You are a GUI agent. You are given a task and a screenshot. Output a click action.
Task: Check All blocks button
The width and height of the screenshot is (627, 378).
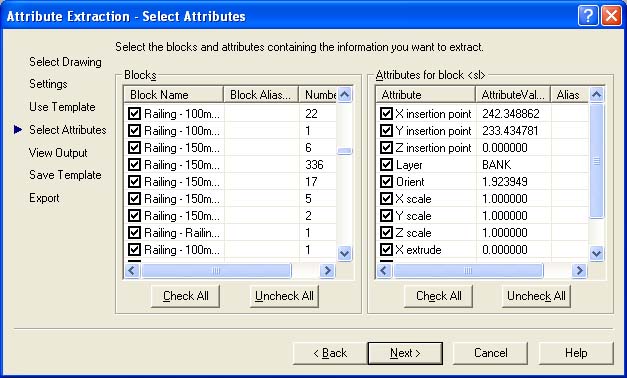coord(186,296)
